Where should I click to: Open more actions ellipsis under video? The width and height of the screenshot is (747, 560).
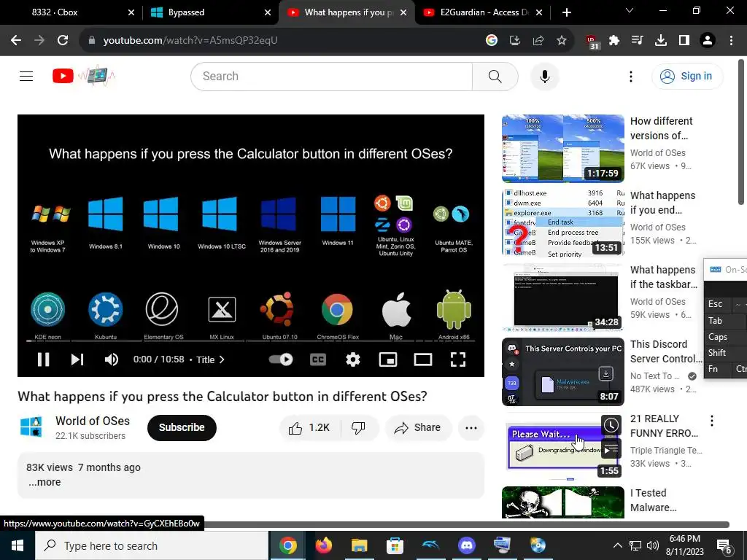pos(471,427)
